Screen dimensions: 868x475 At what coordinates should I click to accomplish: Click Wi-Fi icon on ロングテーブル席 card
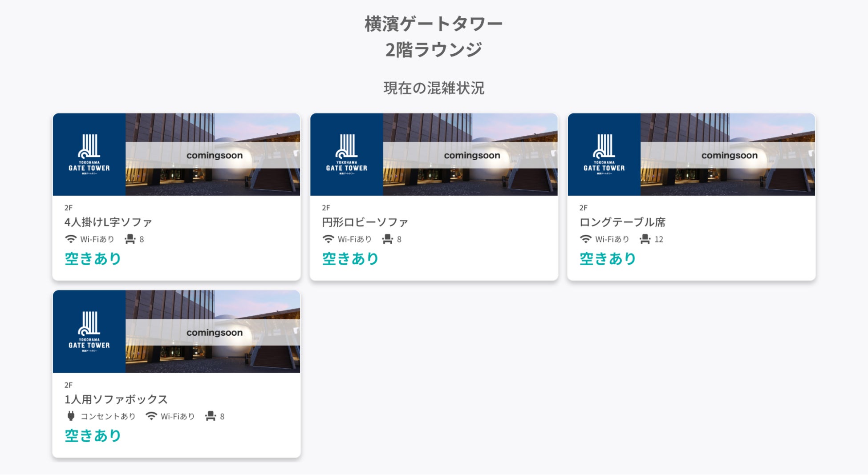pos(585,239)
